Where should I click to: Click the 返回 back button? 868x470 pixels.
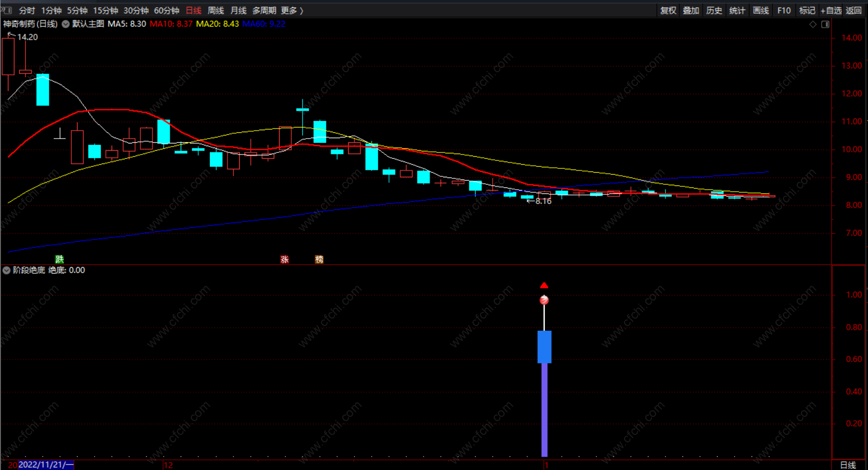click(854, 11)
